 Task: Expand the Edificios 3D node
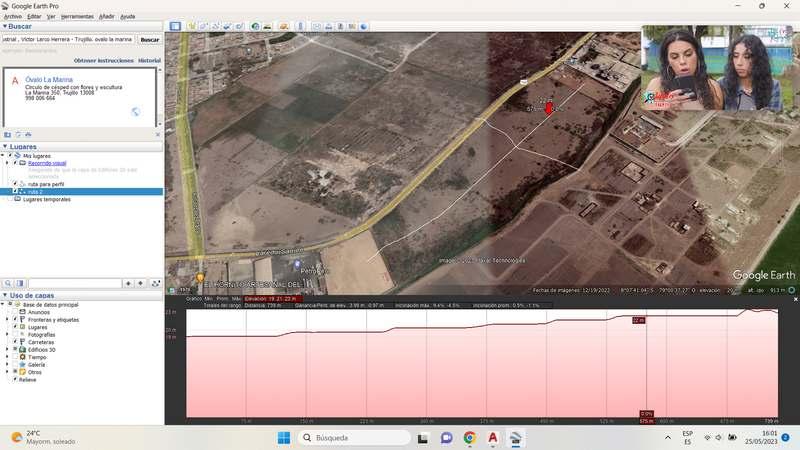click(x=8, y=349)
